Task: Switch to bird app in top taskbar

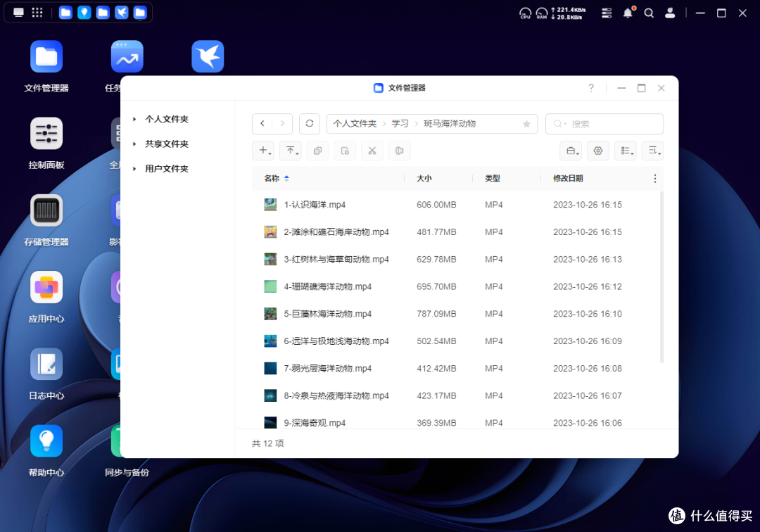Action: click(122, 13)
